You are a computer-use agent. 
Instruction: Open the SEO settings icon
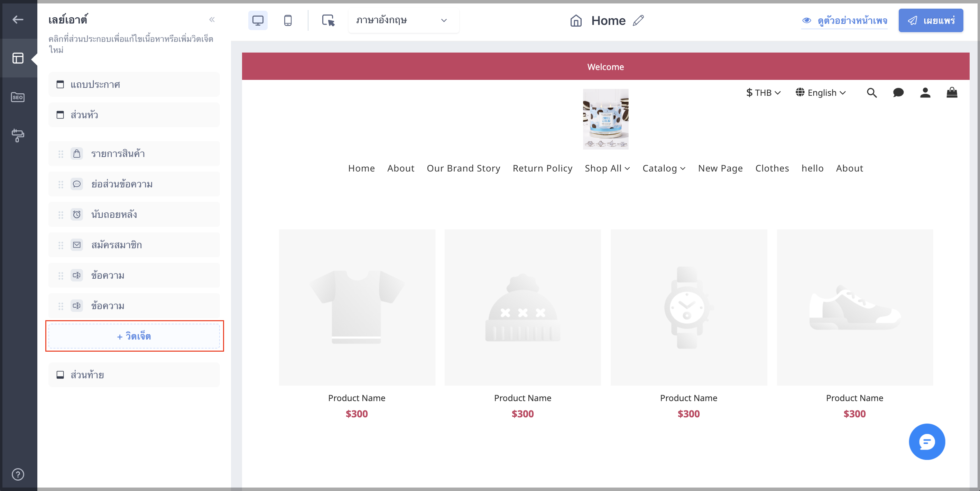pos(18,97)
